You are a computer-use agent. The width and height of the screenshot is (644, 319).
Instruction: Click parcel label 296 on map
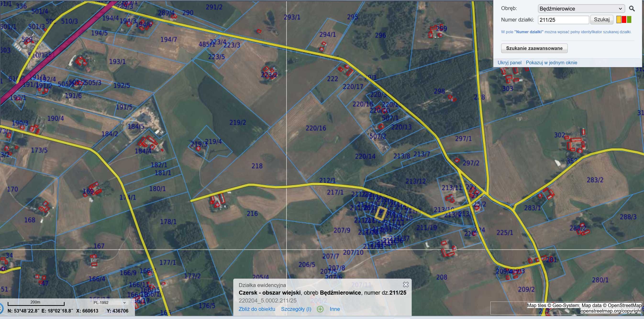click(x=380, y=35)
